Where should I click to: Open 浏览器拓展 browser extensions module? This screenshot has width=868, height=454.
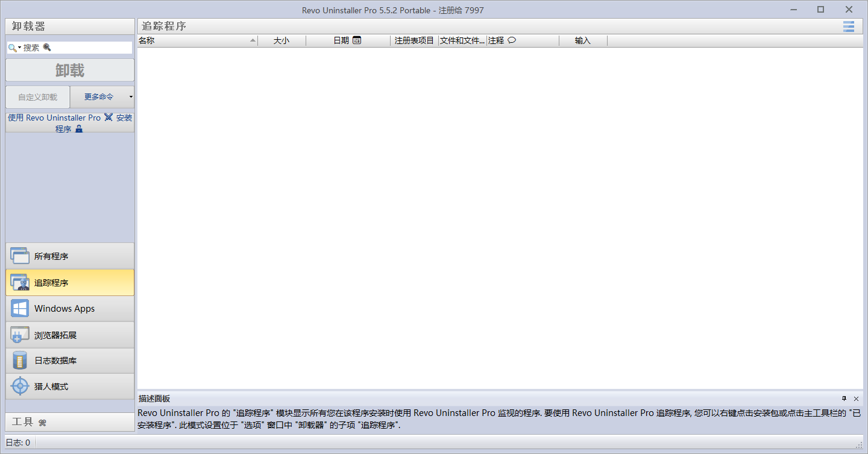click(x=70, y=335)
